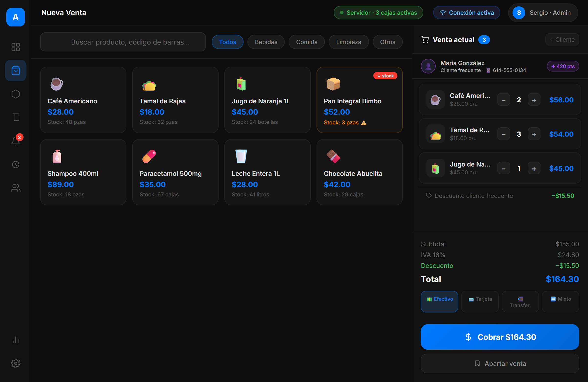This screenshot has width=588, height=382.
Task: Filter products by Bebidas tab
Action: click(266, 42)
